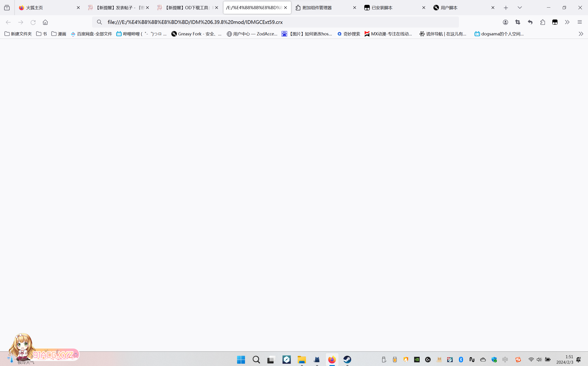The image size is (588, 366).
Task: Show more bookmarks overflow chevron
Action: (581, 34)
